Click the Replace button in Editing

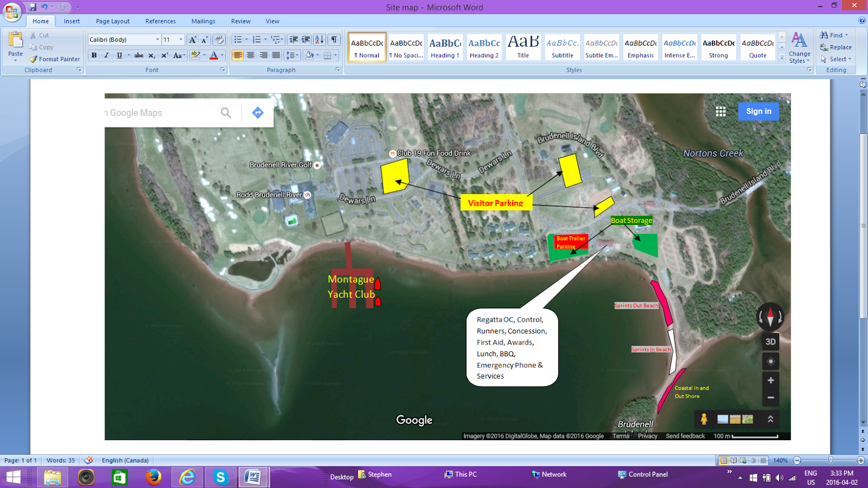836,47
